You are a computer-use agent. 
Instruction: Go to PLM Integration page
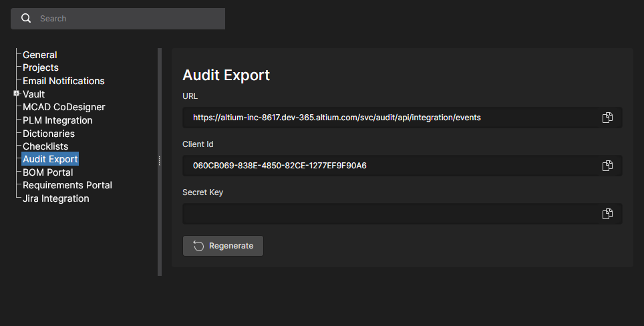tap(57, 120)
